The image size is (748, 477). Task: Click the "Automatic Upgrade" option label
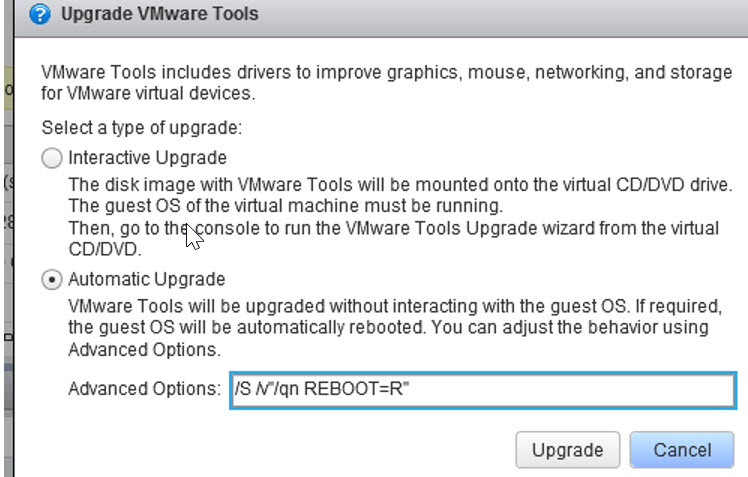click(x=147, y=279)
